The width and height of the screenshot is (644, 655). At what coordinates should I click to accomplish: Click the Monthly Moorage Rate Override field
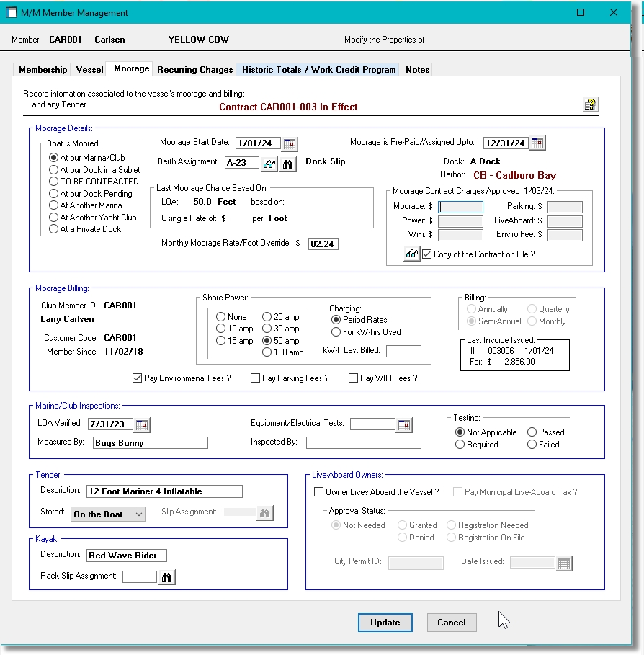[x=323, y=244]
